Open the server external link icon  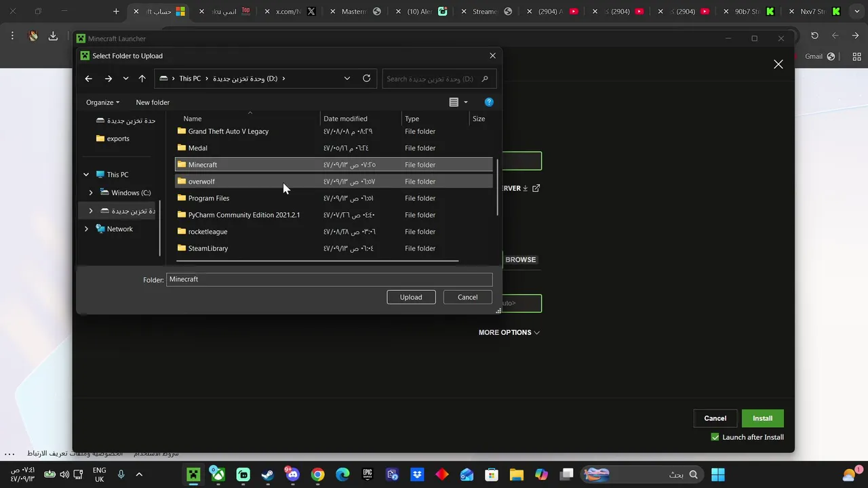(536, 188)
